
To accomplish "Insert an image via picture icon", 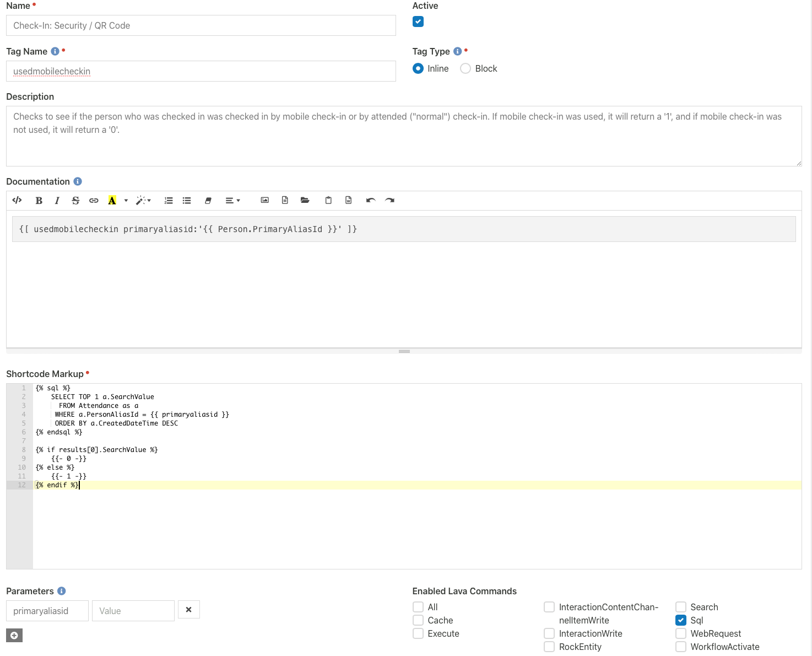I will tap(264, 200).
